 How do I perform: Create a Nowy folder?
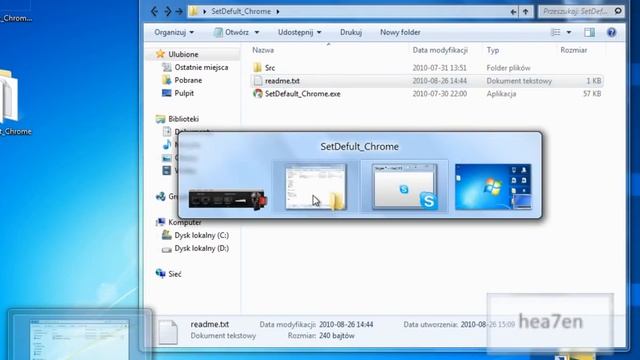click(x=400, y=32)
